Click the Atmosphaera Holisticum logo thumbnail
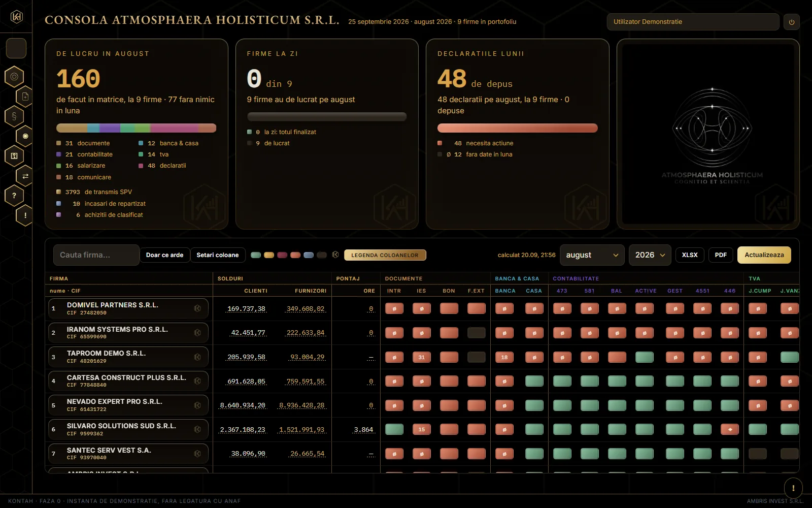This screenshot has height=508, width=812. point(708,134)
